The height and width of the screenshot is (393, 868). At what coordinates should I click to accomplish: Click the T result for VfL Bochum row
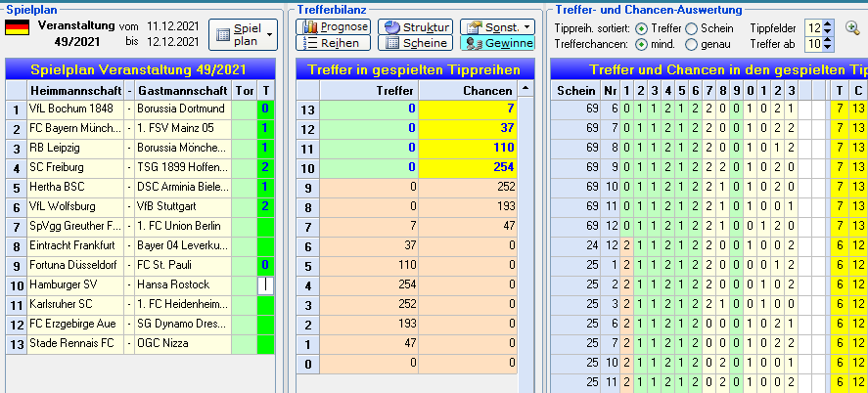coord(266,109)
